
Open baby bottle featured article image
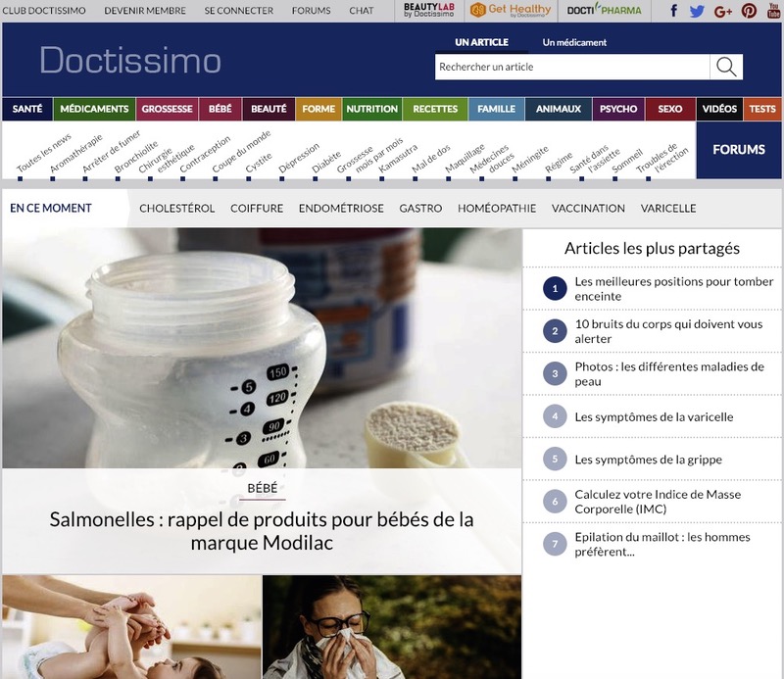pos(262,349)
